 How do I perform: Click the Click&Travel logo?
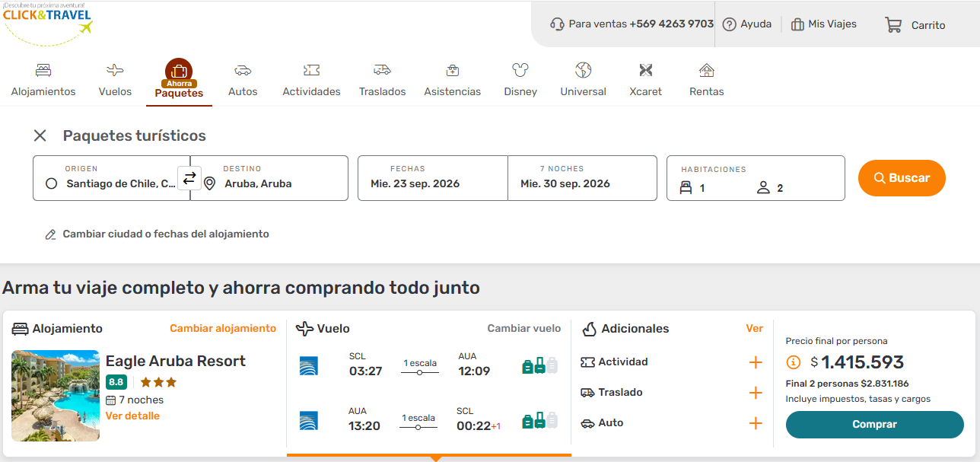point(47,23)
